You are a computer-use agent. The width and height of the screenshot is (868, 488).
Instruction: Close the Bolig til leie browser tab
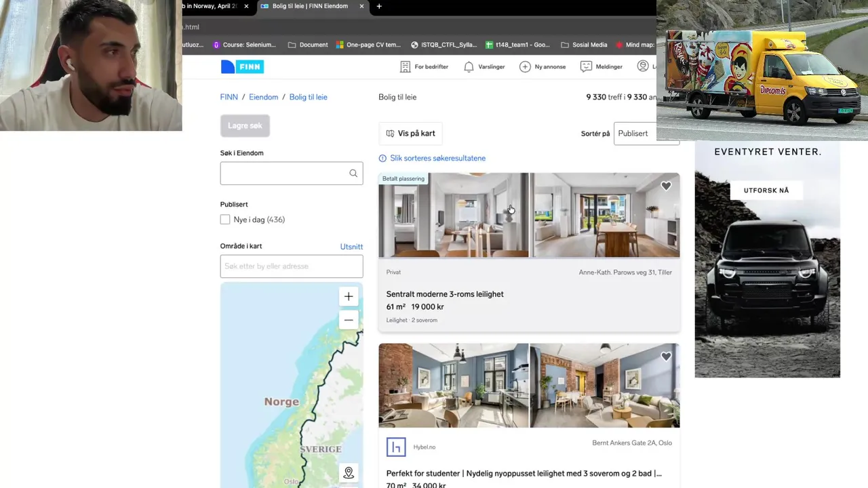point(361,6)
